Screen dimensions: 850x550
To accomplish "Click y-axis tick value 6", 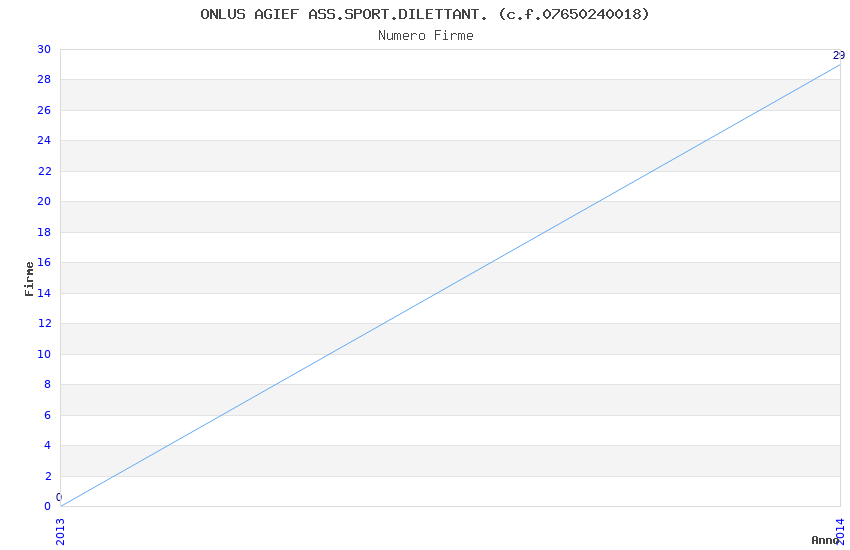I will 48,415.
